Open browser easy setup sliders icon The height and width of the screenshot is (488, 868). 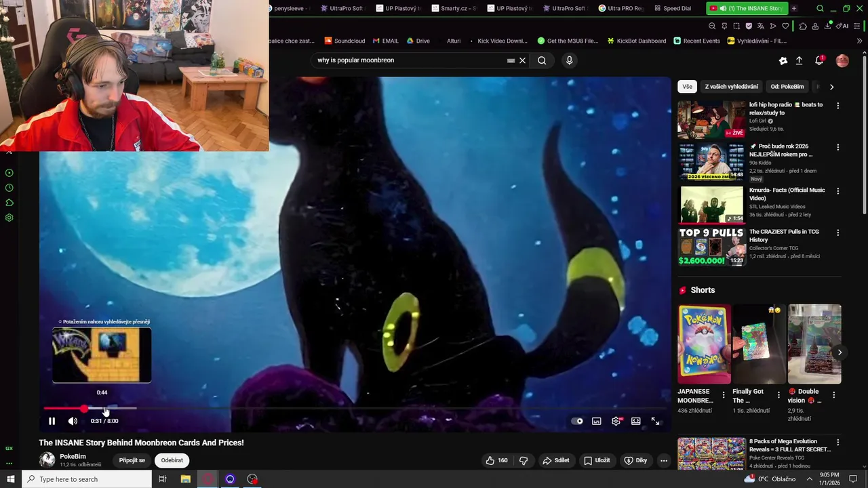point(857,26)
